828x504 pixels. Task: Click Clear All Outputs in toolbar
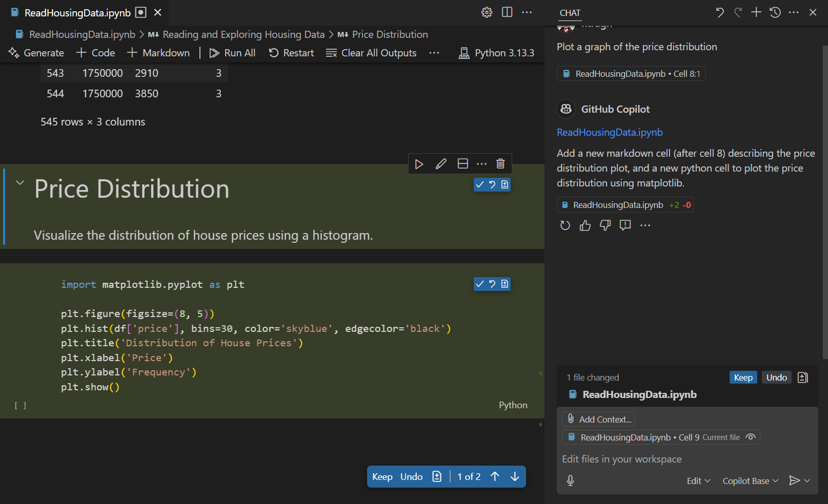[x=371, y=53]
